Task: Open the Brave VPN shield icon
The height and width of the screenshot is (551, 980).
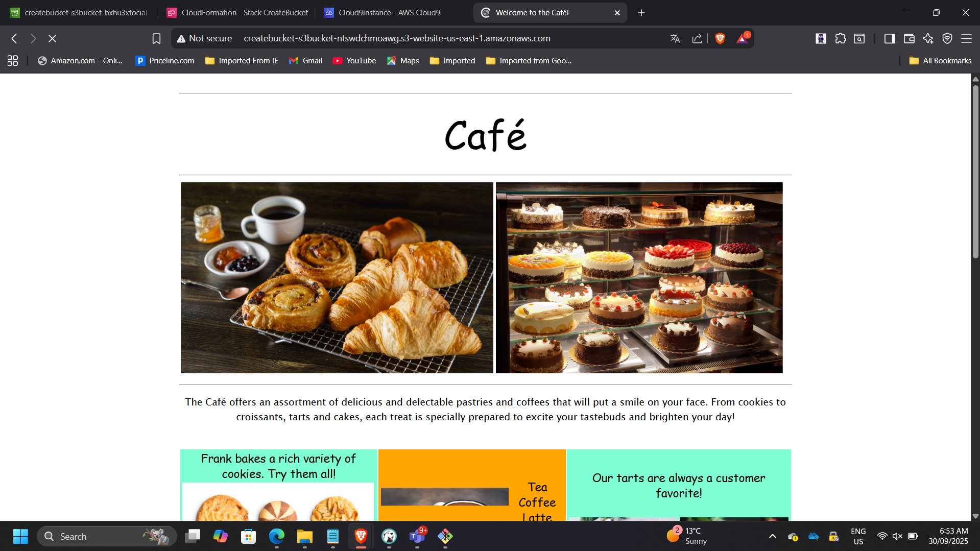Action: click(x=948, y=38)
